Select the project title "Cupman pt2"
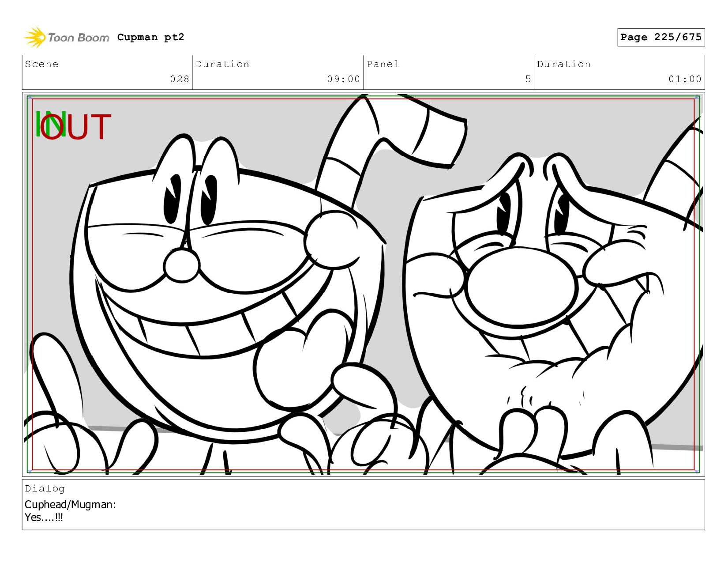The width and height of the screenshot is (728, 563). [150, 38]
